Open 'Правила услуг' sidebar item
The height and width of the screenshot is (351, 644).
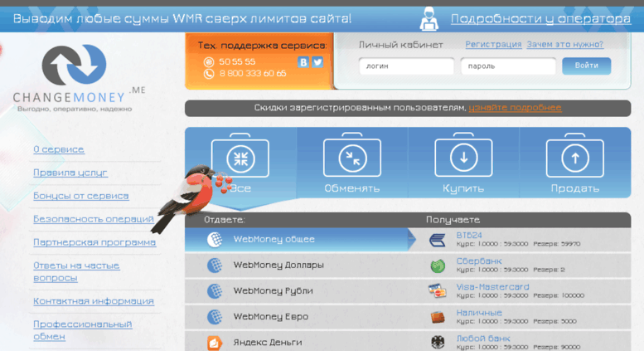point(70,173)
